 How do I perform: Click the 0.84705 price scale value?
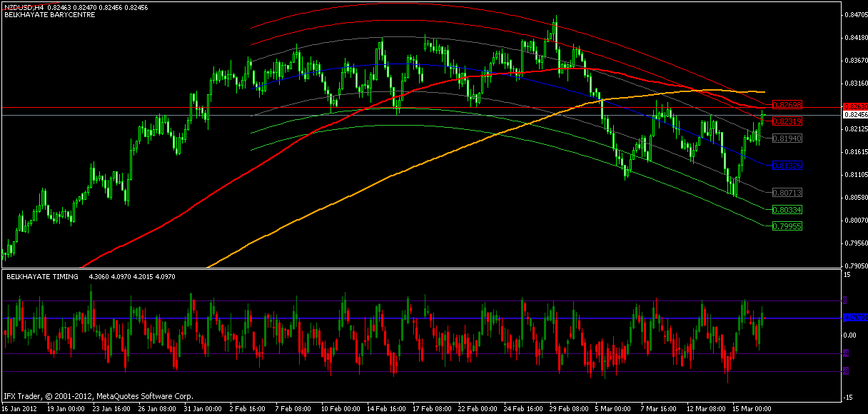coord(856,14)
